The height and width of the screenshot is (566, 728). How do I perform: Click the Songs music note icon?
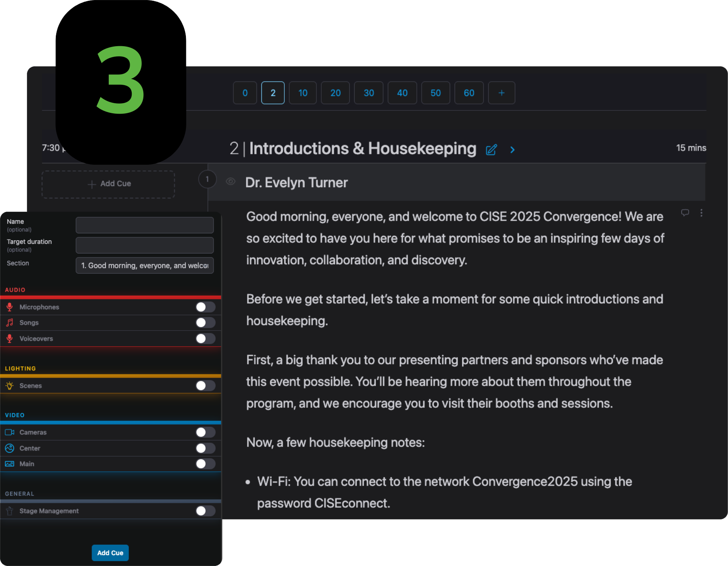click(x=10, y=323)
